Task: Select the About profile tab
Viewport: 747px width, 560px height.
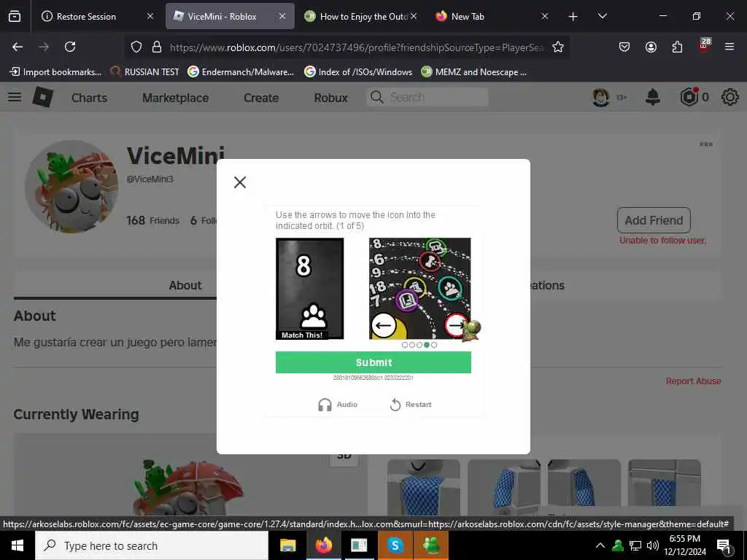Action: (185, 285)
